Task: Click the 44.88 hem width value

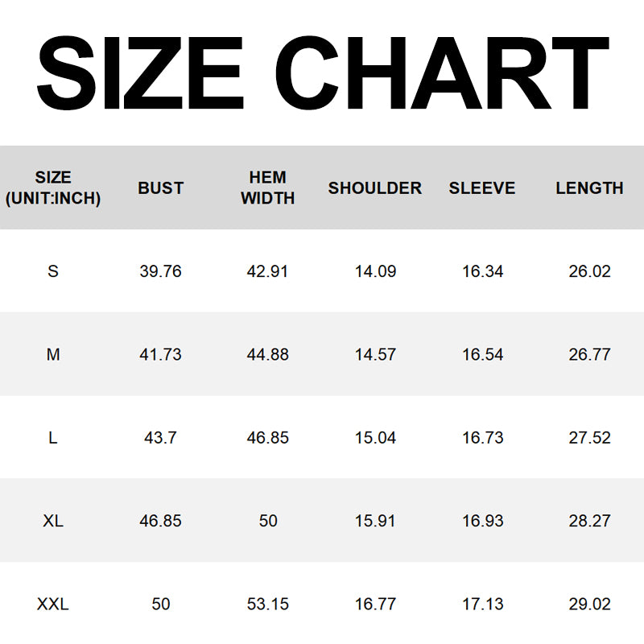Action: coord(268,354)
